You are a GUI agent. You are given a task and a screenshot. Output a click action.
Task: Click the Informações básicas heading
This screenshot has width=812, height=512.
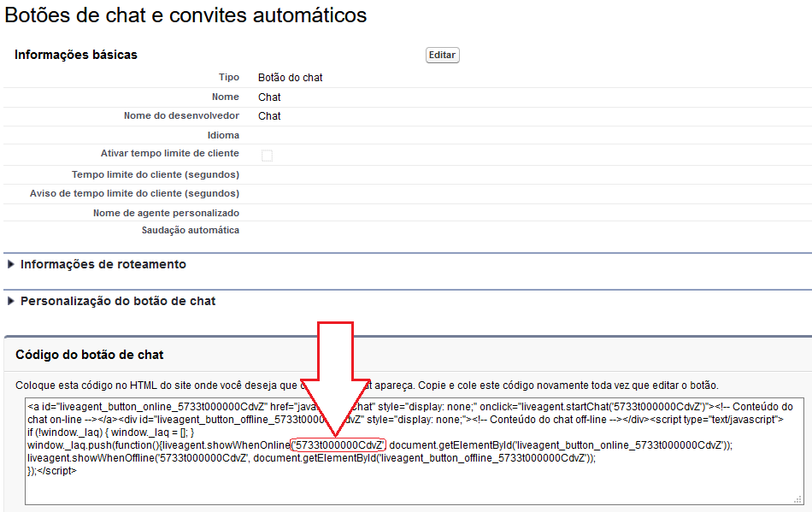click(x=76, y=55)
